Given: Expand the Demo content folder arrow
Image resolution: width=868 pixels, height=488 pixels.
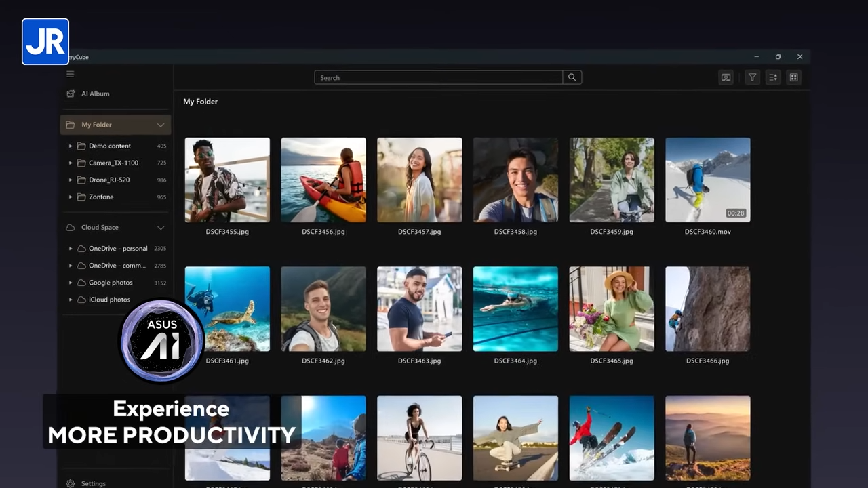Looking at the screenshot, I should pyautogui.click(x=71, y=146).
